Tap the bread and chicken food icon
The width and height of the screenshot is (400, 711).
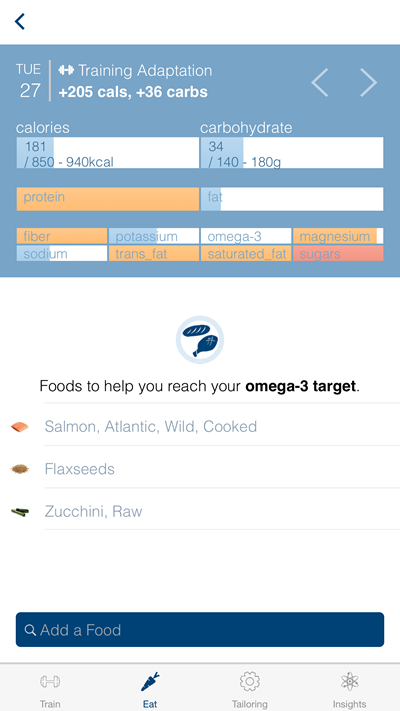(x=200, y=340)
